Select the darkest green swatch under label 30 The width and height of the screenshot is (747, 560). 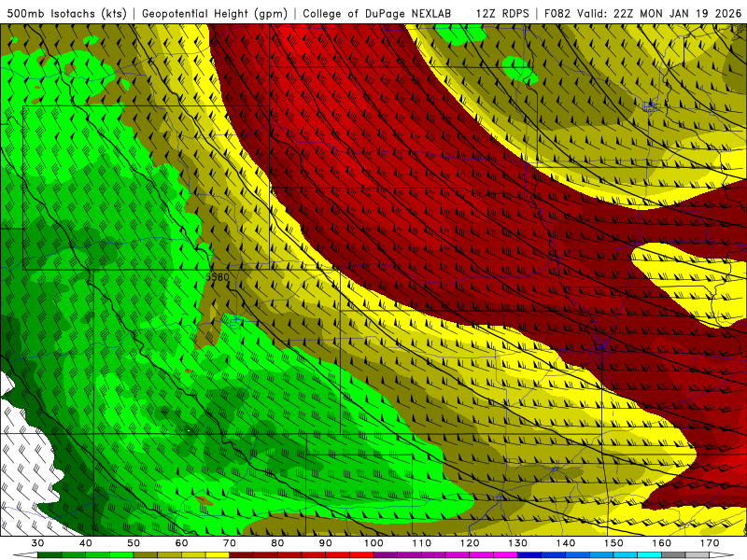49,555
